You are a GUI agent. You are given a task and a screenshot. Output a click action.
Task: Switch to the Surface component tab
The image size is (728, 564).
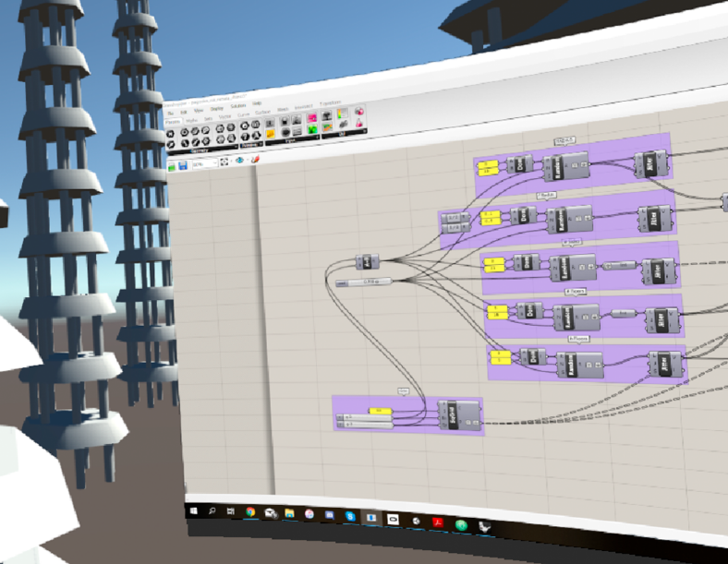[x=262, y=113]
